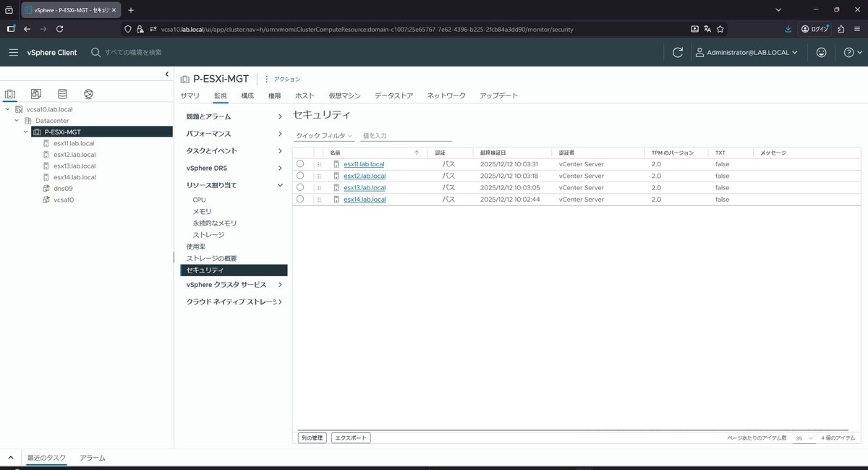Switch to the サマリ tab
The height and width of the screenshot is (470, 868).
pyautogui.click(x=190, y=95)
